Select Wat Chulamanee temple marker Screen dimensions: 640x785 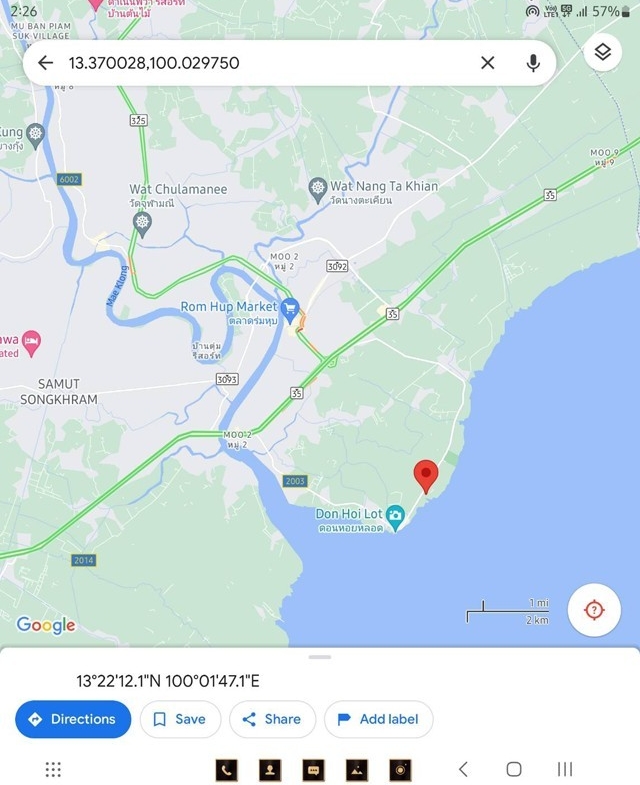142,225
